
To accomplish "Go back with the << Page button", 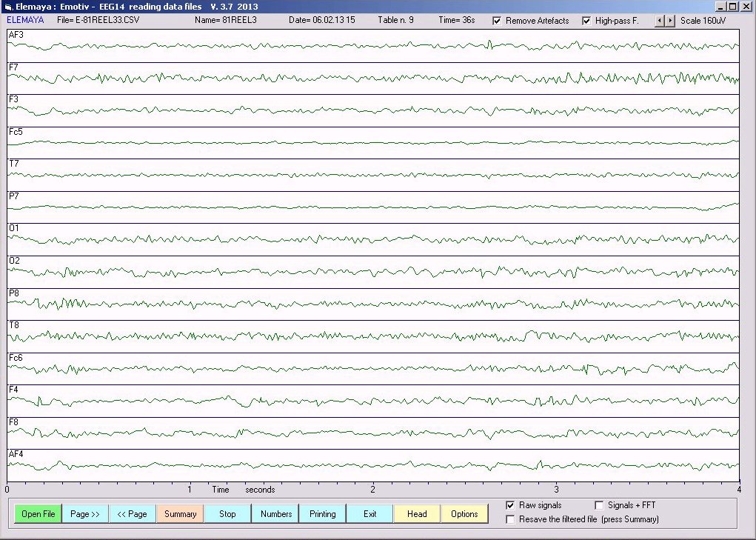I will (133, 514).
